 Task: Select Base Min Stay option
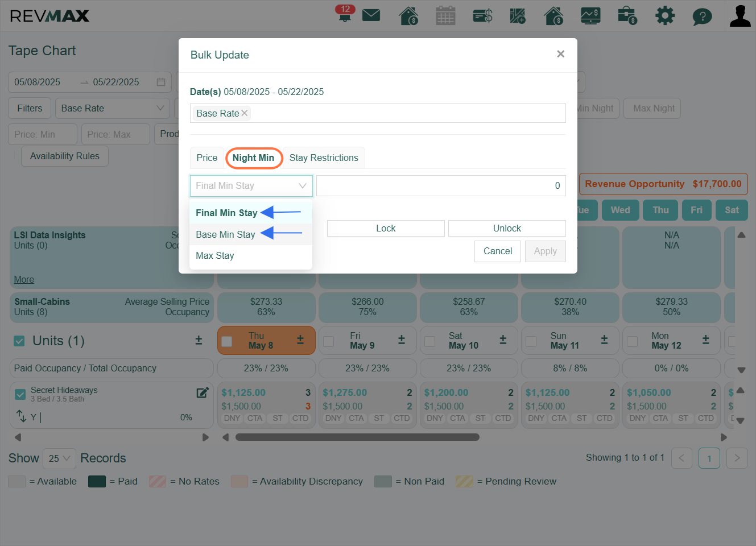(x=251, y=234)
